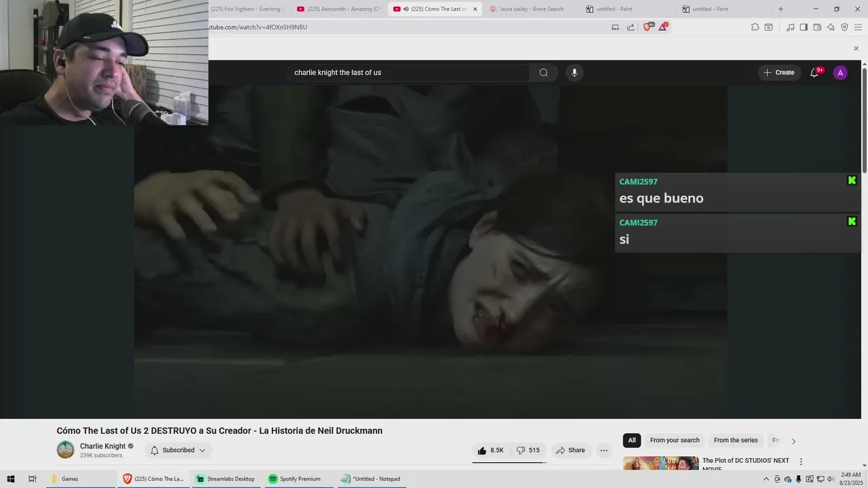This screenshot has width=868, height=488.
Task: Open the YouTube notifications bell
Action: 814,73
